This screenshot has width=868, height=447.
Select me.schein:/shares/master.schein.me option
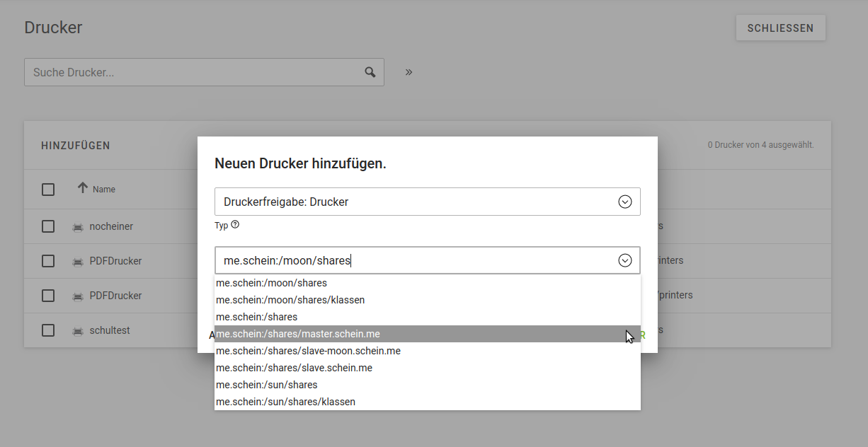(x=302, y=334)
